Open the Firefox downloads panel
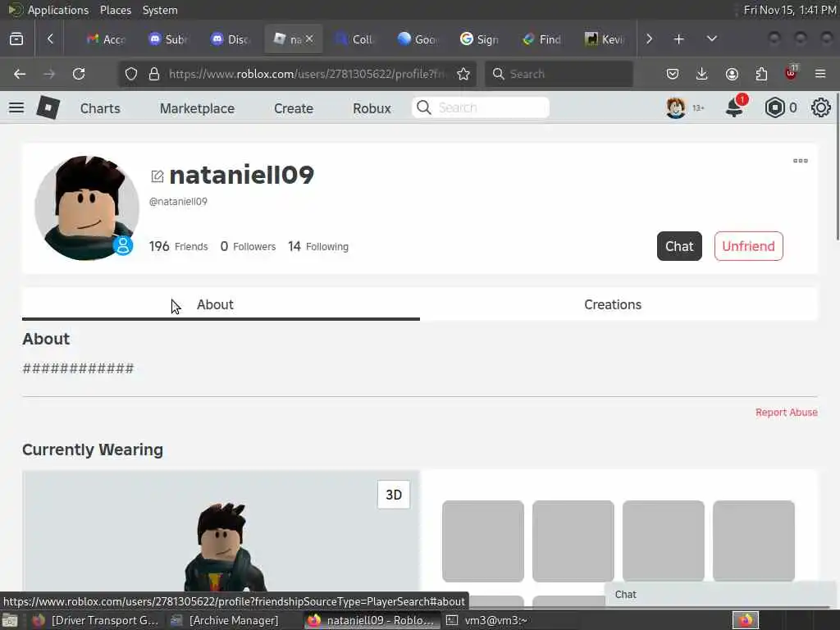Viewport: 840px width, 630px height. coord(702,74)
